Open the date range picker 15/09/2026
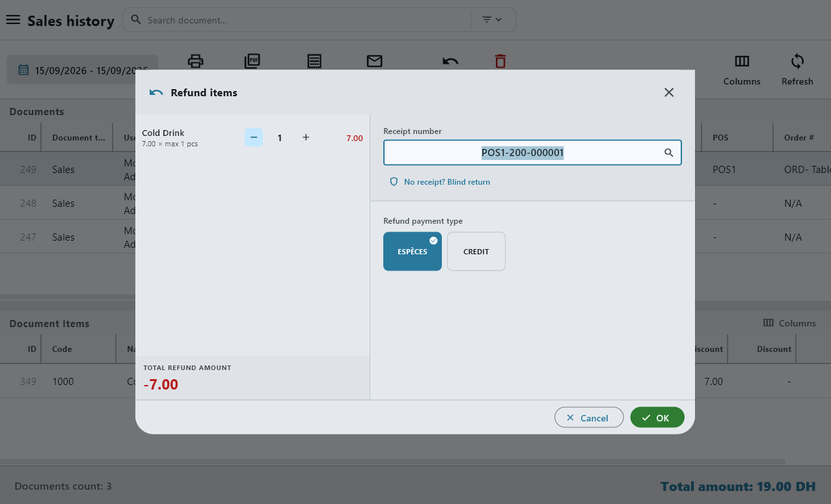 click(x=83, y=70)
